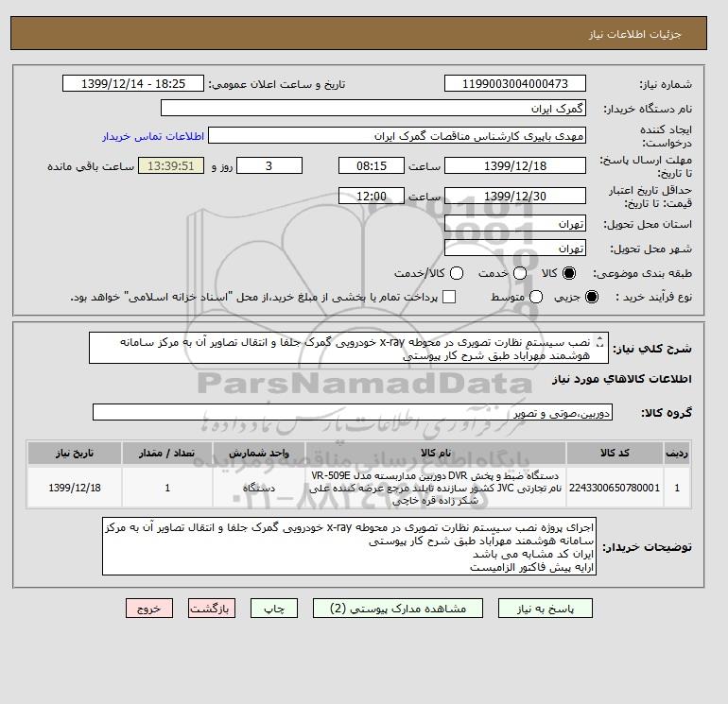
Task: Click the نام کالا column header
Action: point(436,453)
